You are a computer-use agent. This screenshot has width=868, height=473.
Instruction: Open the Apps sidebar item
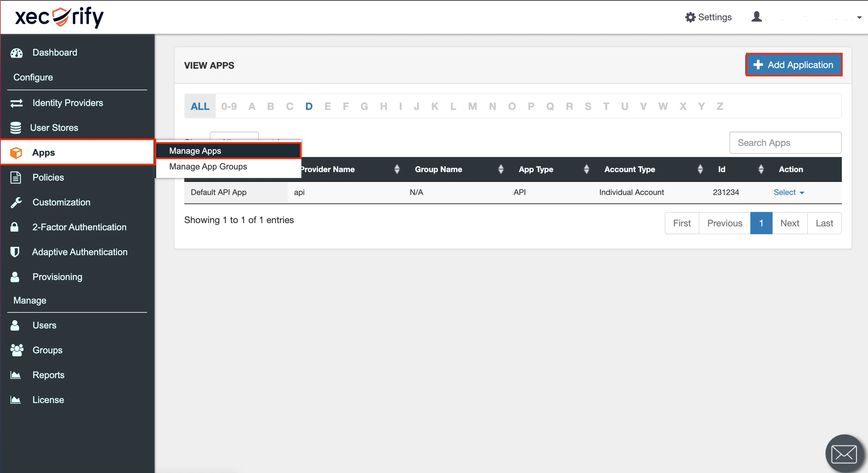(77, 152)
